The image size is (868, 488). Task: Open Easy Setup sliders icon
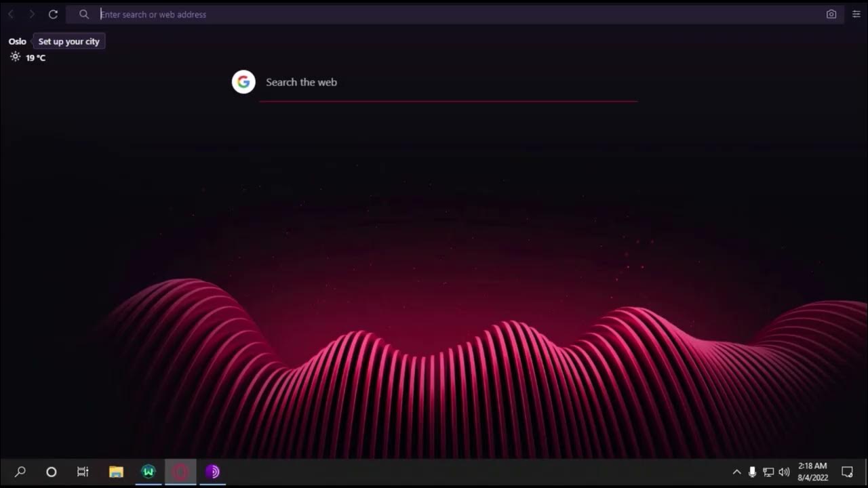pyautogui.click(x=856, y=14)
